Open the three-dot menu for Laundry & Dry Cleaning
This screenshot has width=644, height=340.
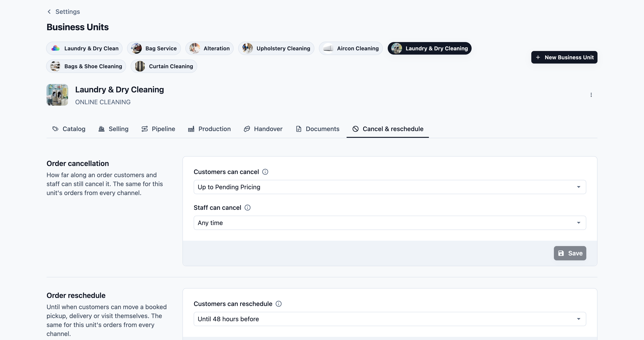591,95
